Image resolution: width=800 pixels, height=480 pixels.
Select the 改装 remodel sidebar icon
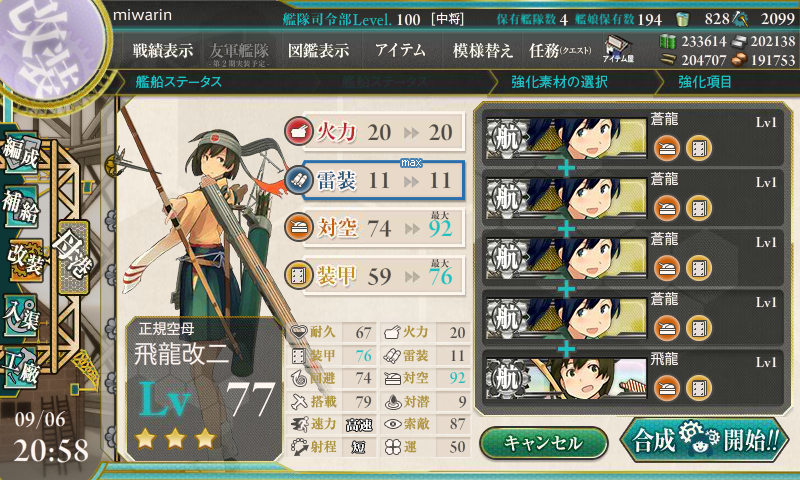pos(24,260)
